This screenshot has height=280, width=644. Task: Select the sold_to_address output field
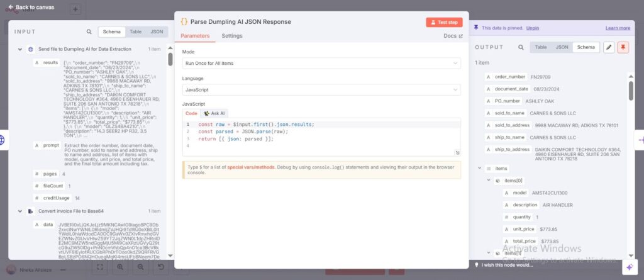(x=508, y=125)
